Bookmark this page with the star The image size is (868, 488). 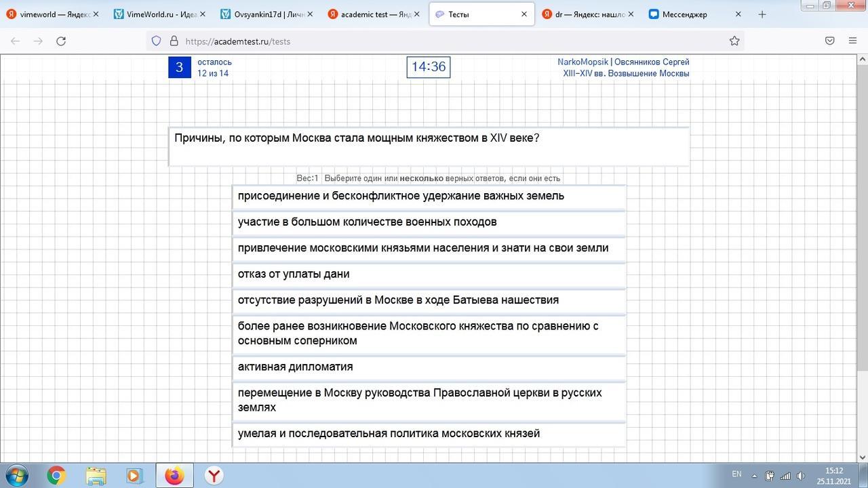734,41
